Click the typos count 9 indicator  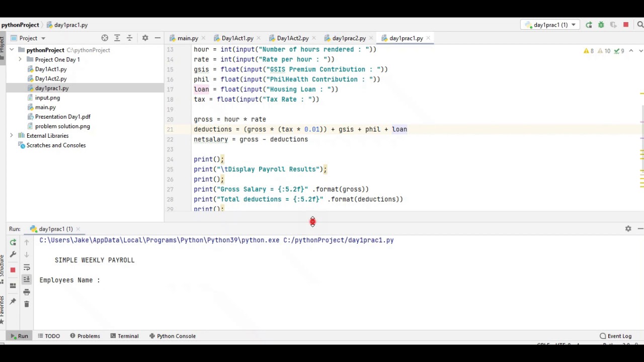620,51
